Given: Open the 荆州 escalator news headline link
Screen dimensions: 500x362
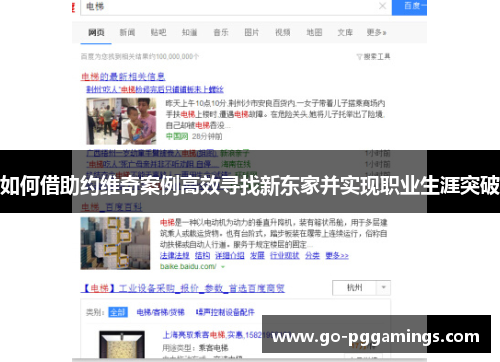Looking at the screenshot, I should (x=155, y=89).
